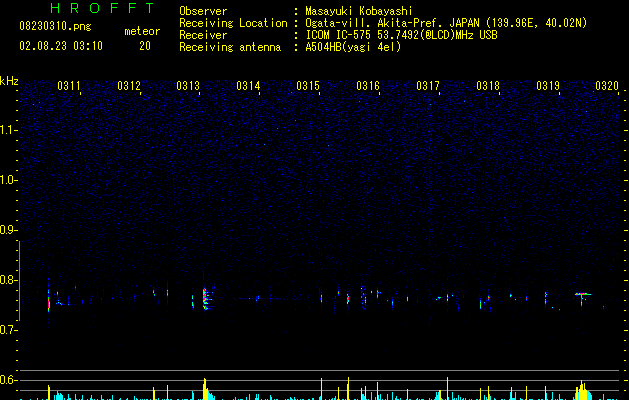Screen dimensions: 629x400
Task: Click the 0312 time marker
Action: (129, 86)
